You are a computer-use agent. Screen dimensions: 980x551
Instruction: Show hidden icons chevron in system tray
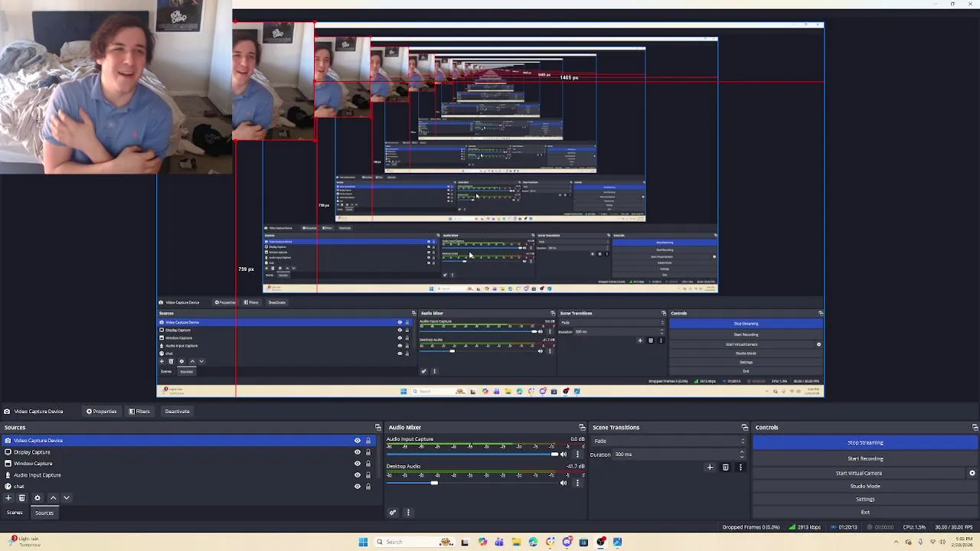[x=896, y=542]
